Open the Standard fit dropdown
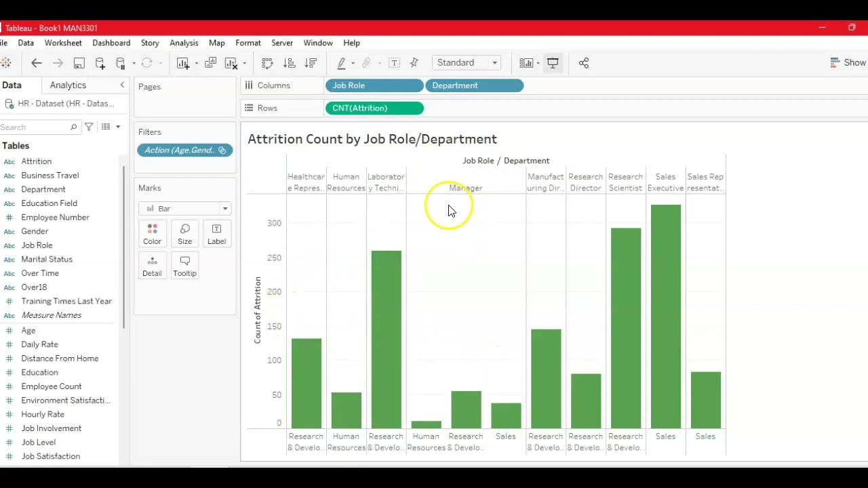The width and height of the screenshot is (868, 488). tap(467, 62)
